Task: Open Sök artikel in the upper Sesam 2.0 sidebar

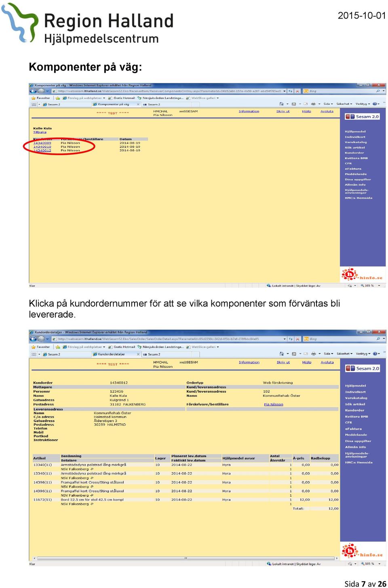Action: 354,148
